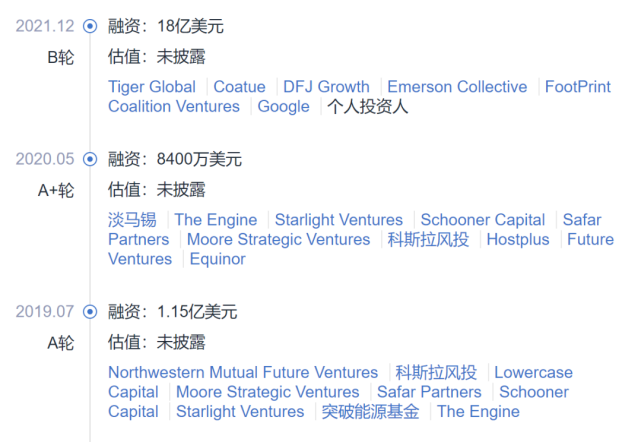Open The Engine link in A+ round
The width and height of the screenshot is (641, 442).
pos(215,220)
